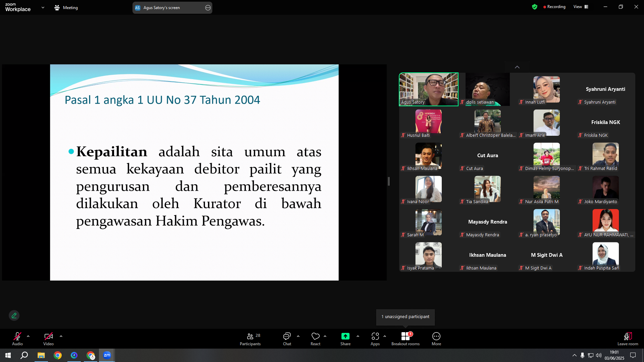Expand share options arrow beside Share
Screen dimensions: 644x362
tap(358, 336)
